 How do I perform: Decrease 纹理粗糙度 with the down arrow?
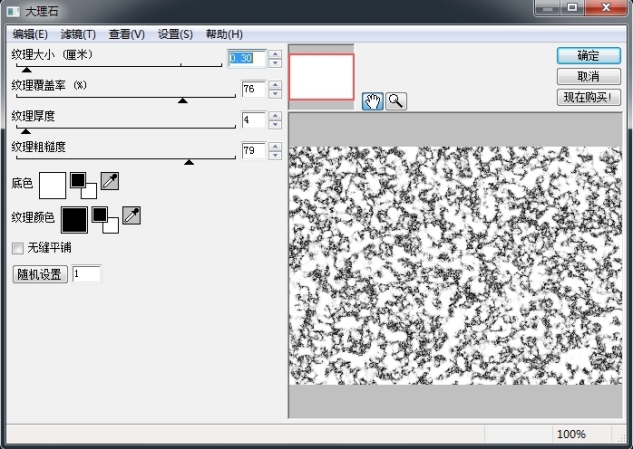[x=275, y=156]
